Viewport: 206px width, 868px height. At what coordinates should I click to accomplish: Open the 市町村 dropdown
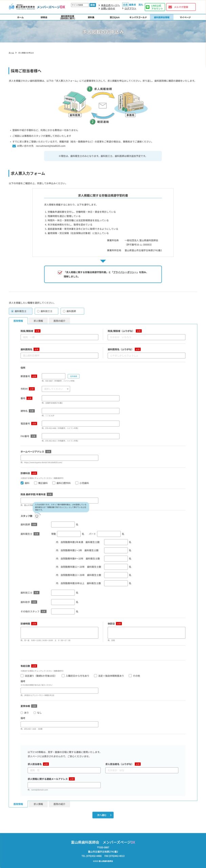56,389
